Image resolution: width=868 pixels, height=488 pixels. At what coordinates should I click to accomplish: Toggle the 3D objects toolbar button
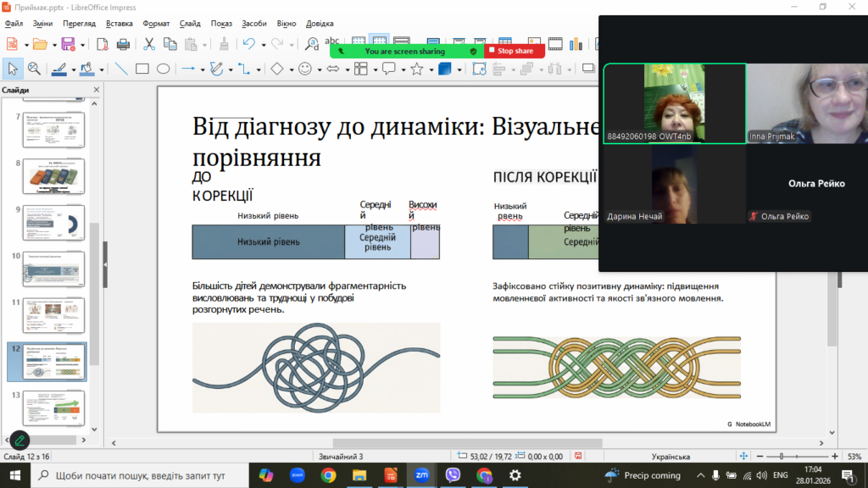point(444,69)
